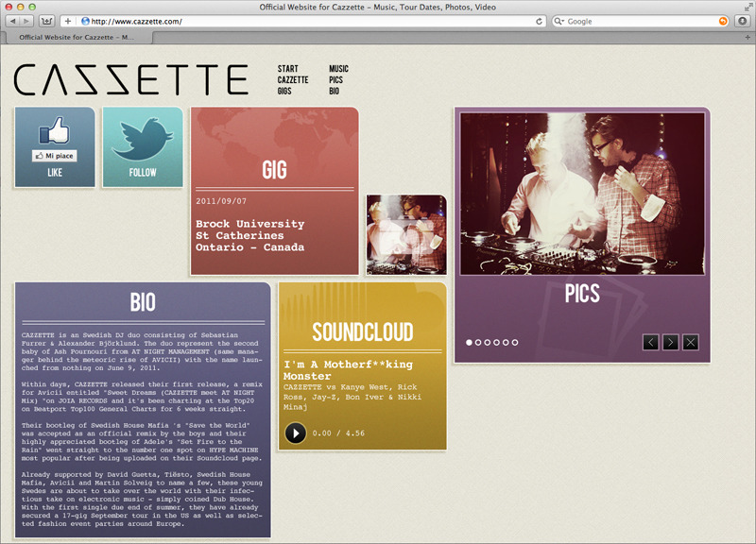
Task: Click the Google search field
Action: point(642,21)
